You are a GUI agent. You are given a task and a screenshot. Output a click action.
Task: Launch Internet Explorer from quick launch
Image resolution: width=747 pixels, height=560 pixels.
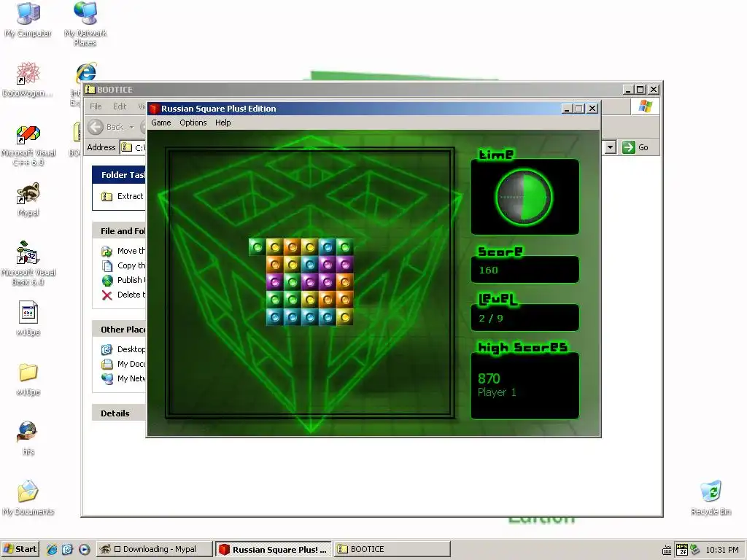(x=52, y=549)
